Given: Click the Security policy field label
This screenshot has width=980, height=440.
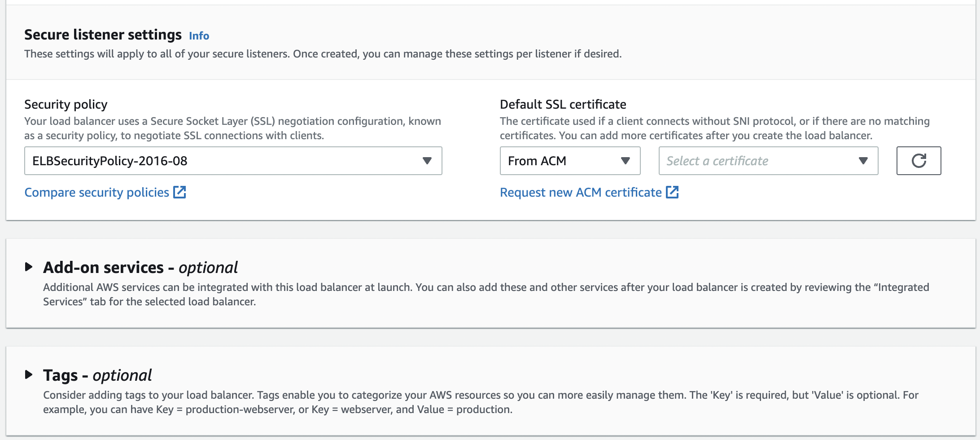Looking at the screenshot, I should (x=66, y=104).
